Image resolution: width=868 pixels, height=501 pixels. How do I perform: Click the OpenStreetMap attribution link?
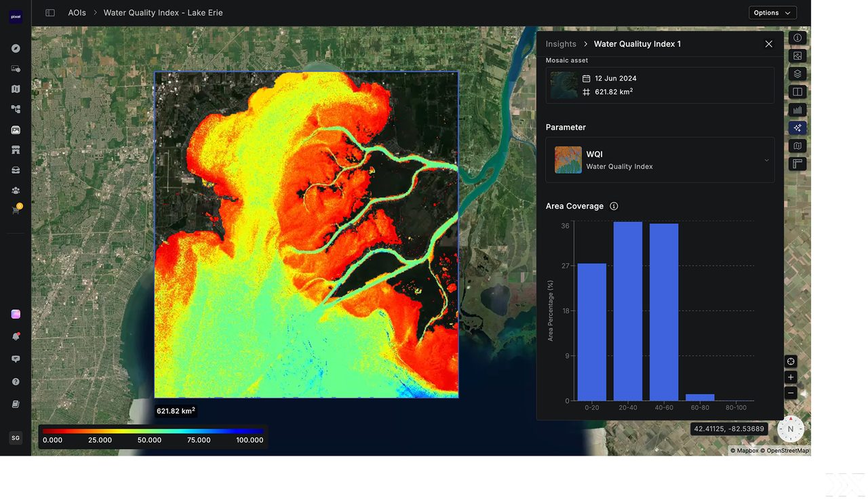click(785, 451)
